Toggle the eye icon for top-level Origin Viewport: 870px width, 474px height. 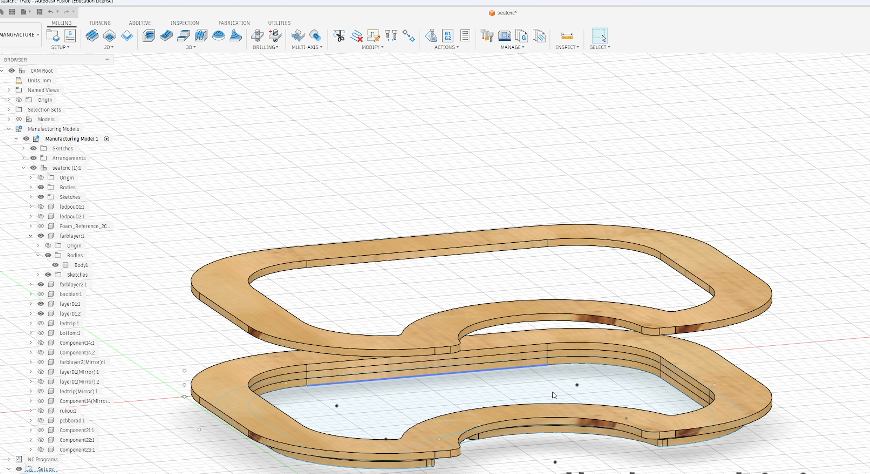19,100
